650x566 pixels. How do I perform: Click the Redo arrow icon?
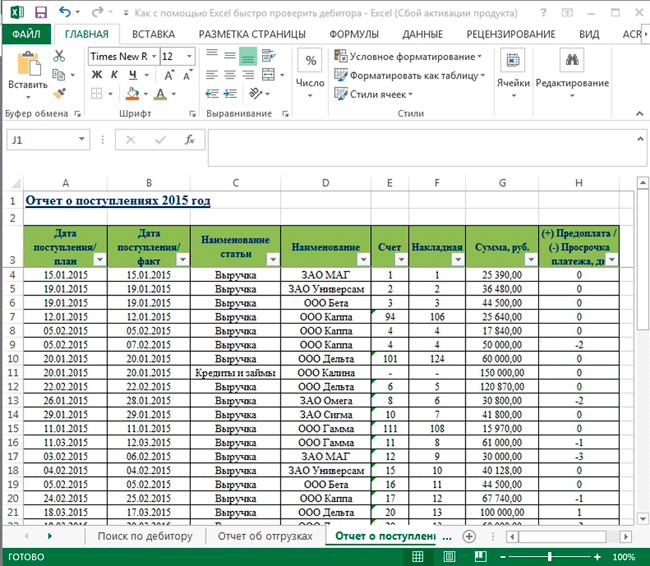click(97, 12)
